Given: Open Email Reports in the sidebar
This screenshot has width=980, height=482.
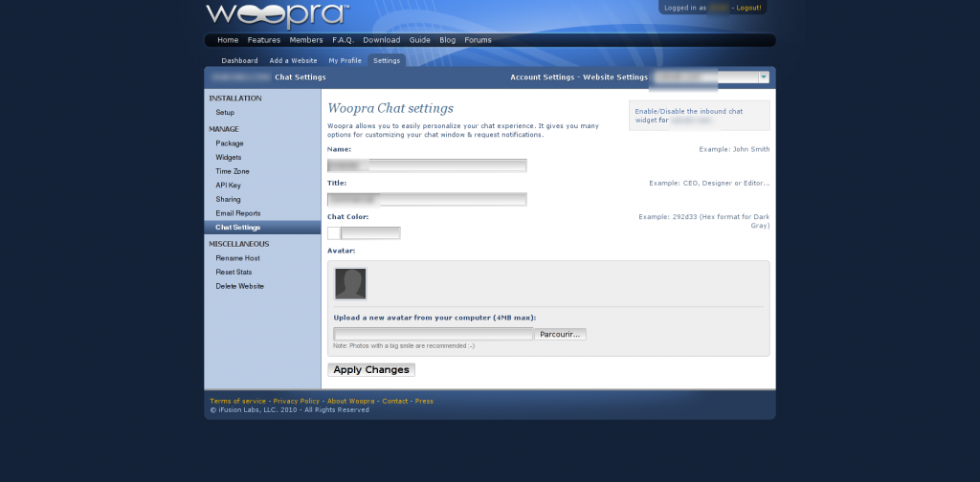Looking at the screenshot, I should click(x=238, y=213).
